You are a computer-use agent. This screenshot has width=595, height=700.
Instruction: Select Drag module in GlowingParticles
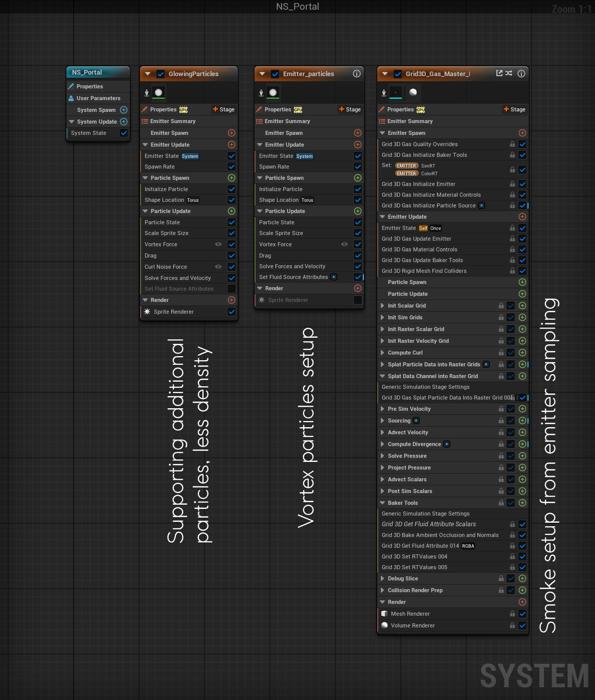click(x=188, y=255)
